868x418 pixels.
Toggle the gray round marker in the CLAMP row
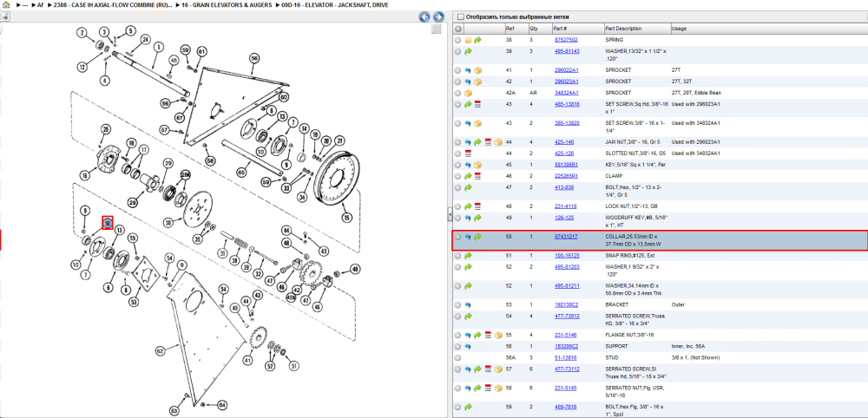457,176
